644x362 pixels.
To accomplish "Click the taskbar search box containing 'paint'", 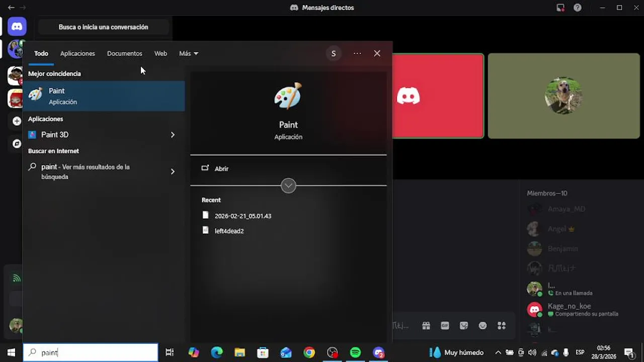I will click(91, 352).
